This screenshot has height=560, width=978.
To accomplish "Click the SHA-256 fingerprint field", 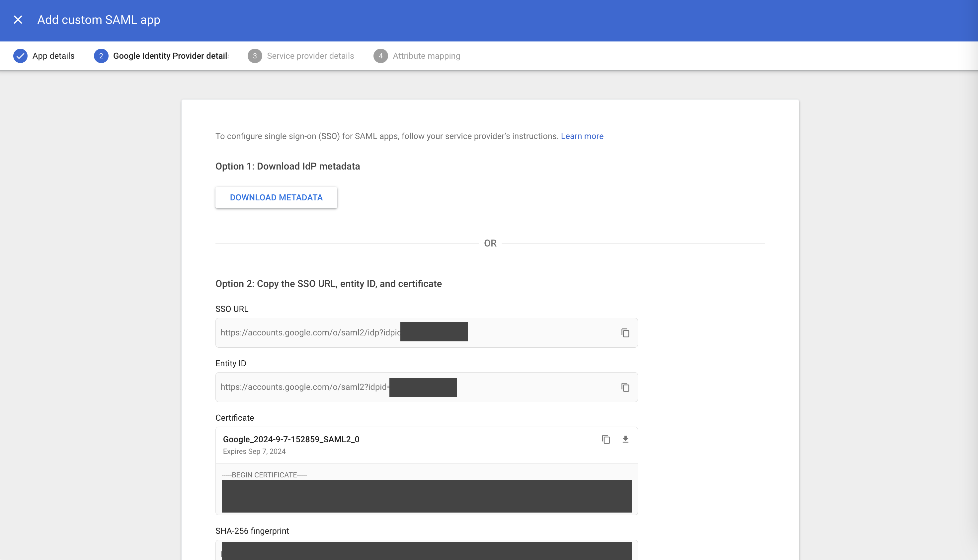I will (x=426, y=551).
